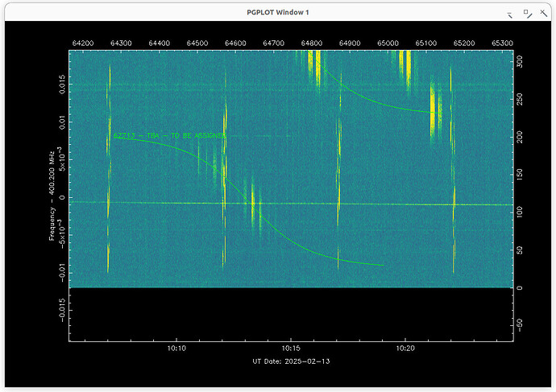Click the PGPLOT Window 1 title bar
This screenshot has width=556, height=392.
[x=277, y=13]
